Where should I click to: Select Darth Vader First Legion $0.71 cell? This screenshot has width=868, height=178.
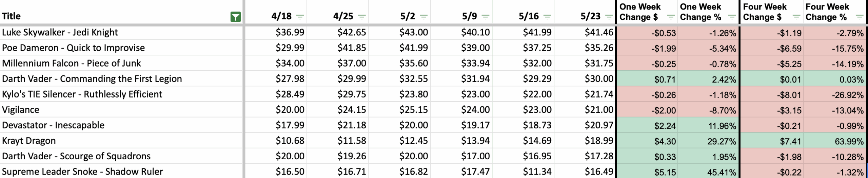(647, 79)
